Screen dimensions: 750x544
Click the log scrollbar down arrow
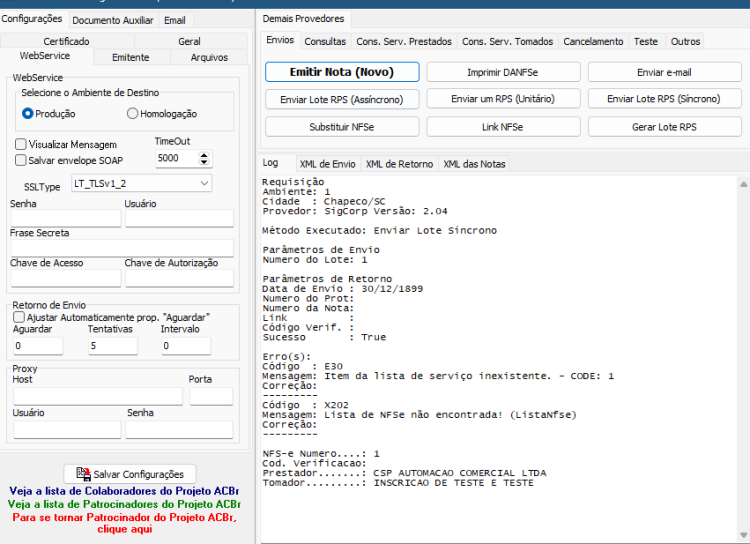pos(743,535)
